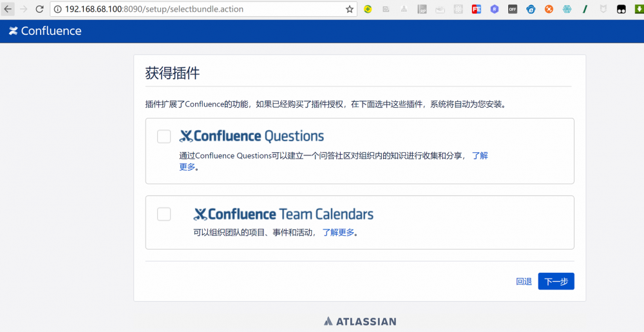Open the orange circle extension icon
644x332 pixels.
[x=549, y=9]
